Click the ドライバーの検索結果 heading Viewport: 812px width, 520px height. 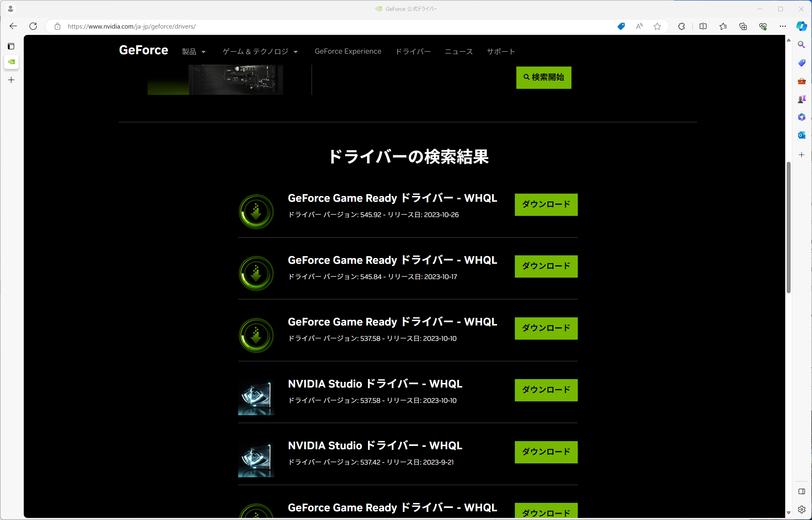(x=408, y=157)
